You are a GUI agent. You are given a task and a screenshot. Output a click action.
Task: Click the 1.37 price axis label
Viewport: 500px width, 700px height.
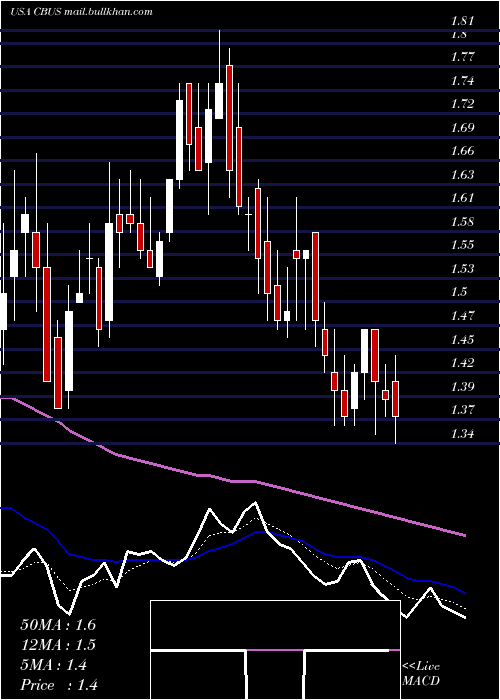(462, 409)
